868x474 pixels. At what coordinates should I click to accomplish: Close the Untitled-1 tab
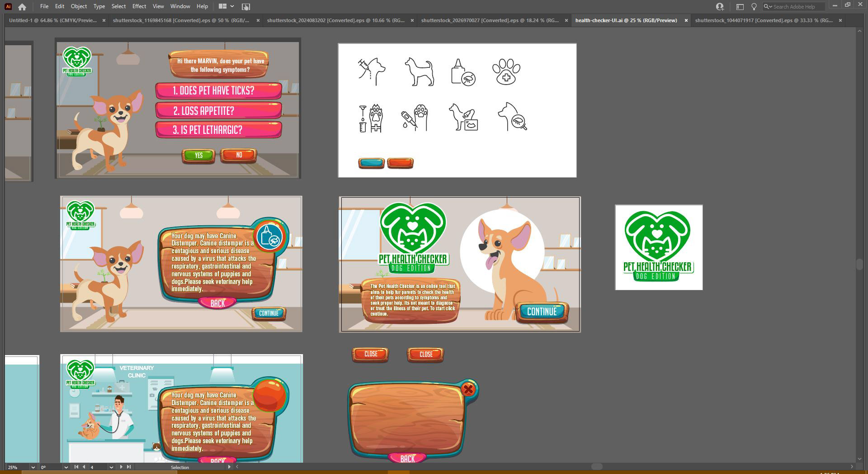104,20
